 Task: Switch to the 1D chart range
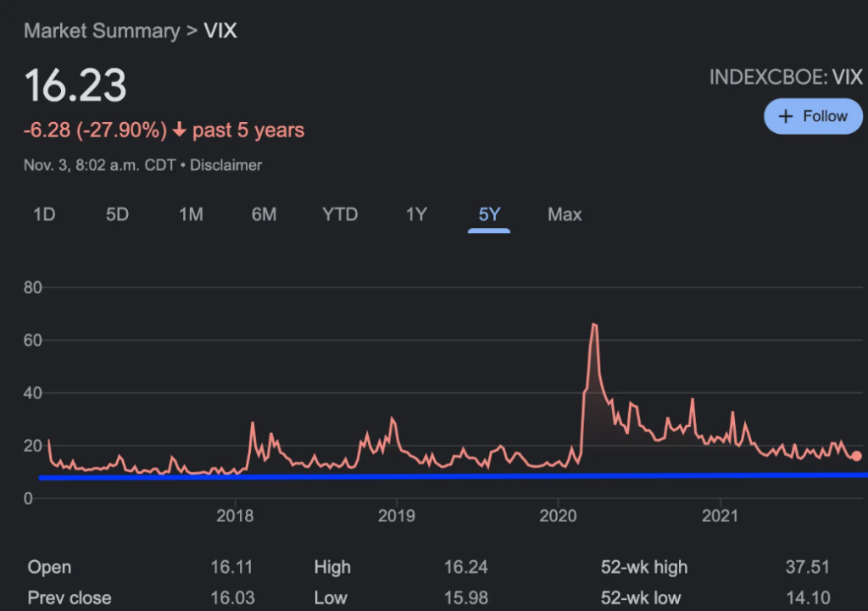[44, 214]
